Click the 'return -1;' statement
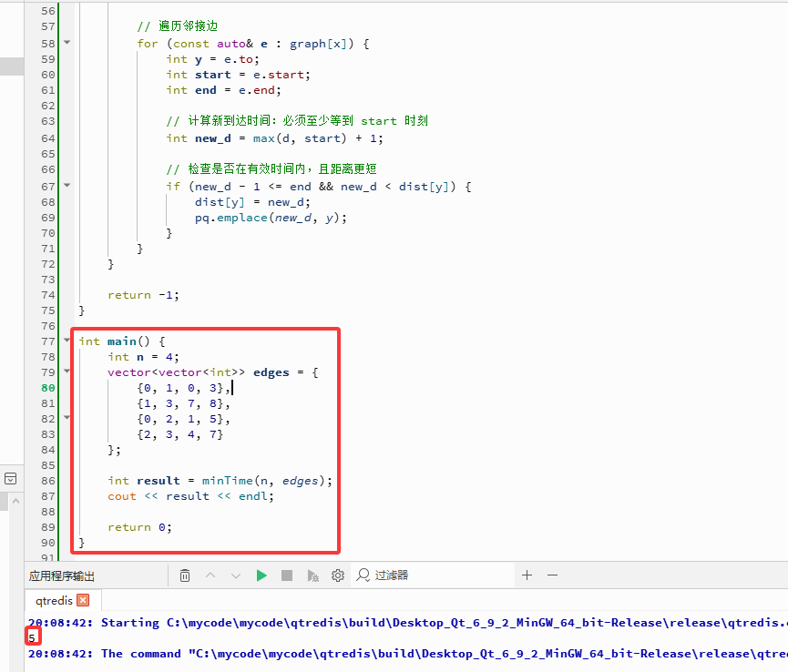 click(x=143, y=295)
